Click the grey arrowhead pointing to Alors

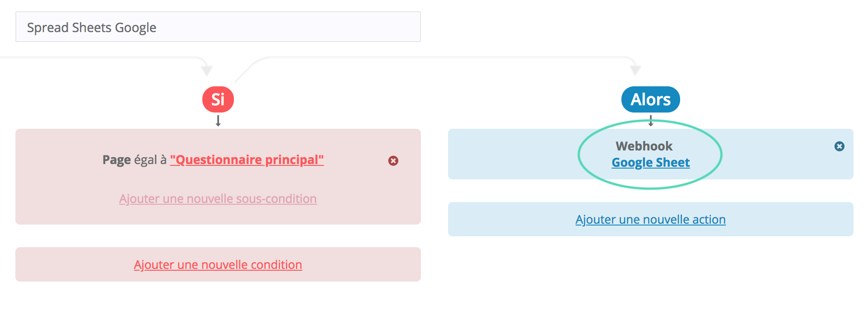click(x=635, y=70)
